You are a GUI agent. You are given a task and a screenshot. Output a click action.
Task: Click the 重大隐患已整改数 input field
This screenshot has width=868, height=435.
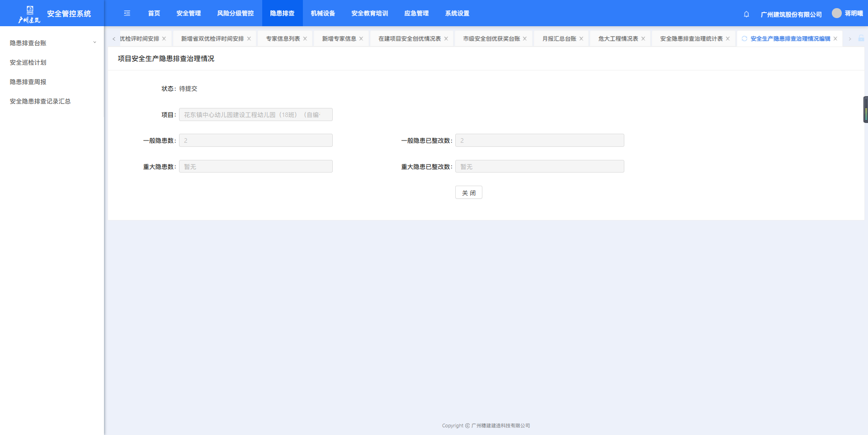(539, 167)
